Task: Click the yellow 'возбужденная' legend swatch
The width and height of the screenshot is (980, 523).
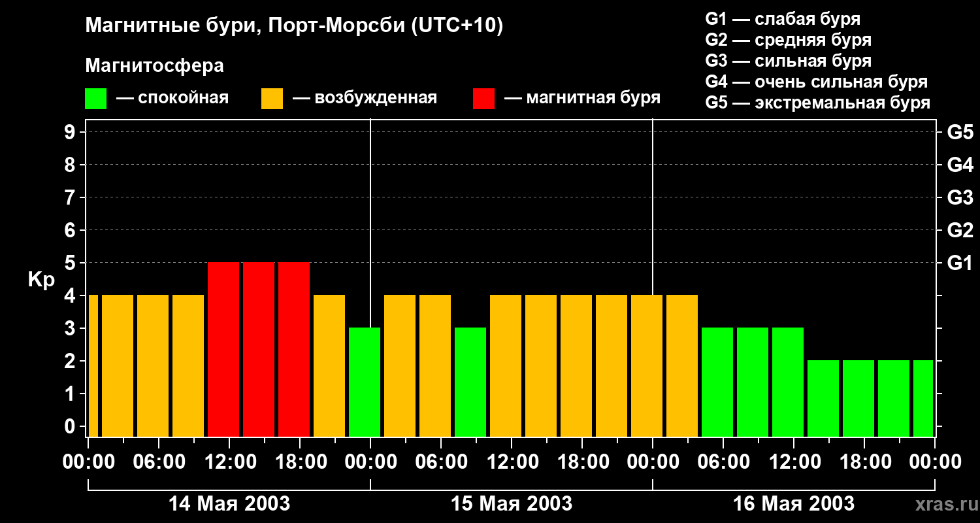Action: (272, 99)
